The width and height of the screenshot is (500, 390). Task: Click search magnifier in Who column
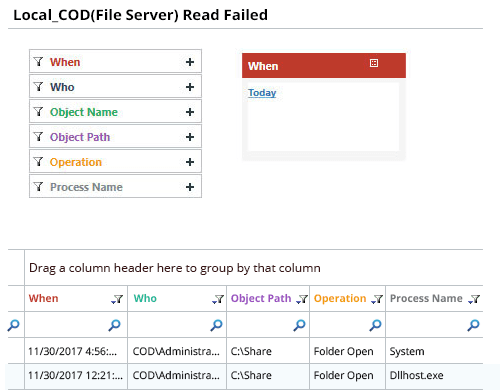click(216, 325)
